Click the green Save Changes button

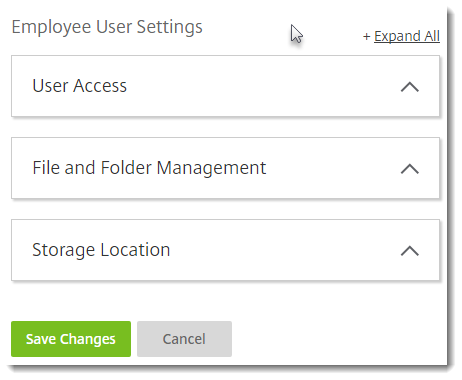(x=71, y=339)
